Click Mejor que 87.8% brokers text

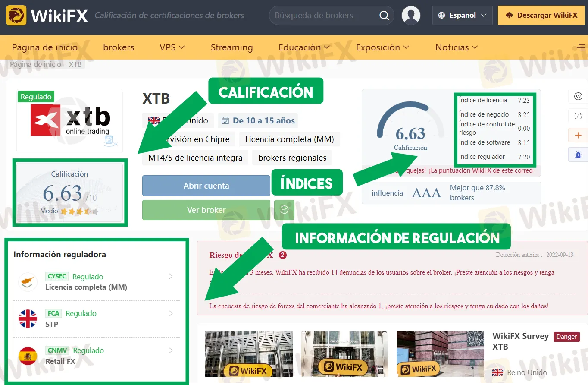478,193
